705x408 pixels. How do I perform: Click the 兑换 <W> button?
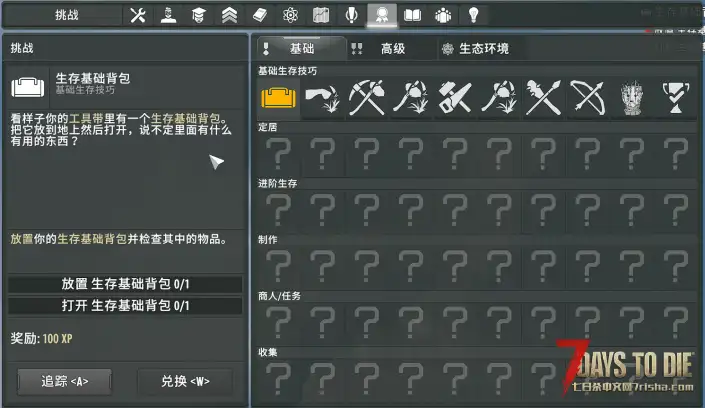(185, 381)
